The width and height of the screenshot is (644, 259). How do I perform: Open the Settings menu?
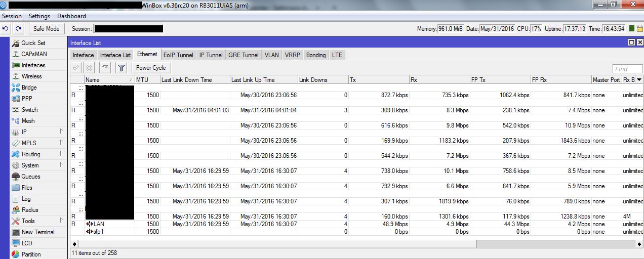[39, 16]
